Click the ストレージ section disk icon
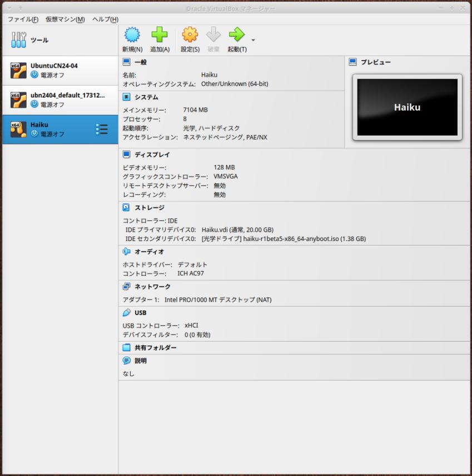Screen dimensions: 472x476 point(126,207)
